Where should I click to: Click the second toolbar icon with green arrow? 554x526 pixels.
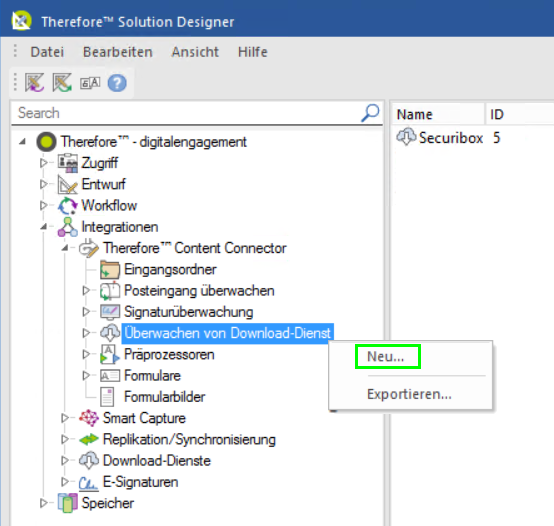62,83
